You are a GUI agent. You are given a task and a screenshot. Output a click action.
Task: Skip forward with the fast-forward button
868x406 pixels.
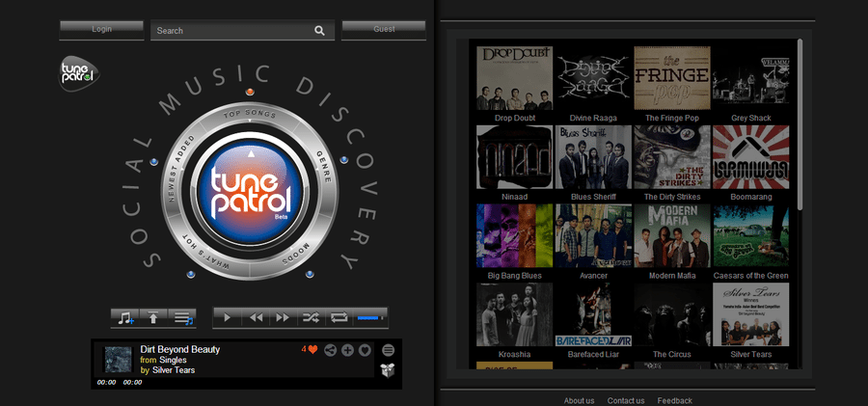[x=283, y=317]
